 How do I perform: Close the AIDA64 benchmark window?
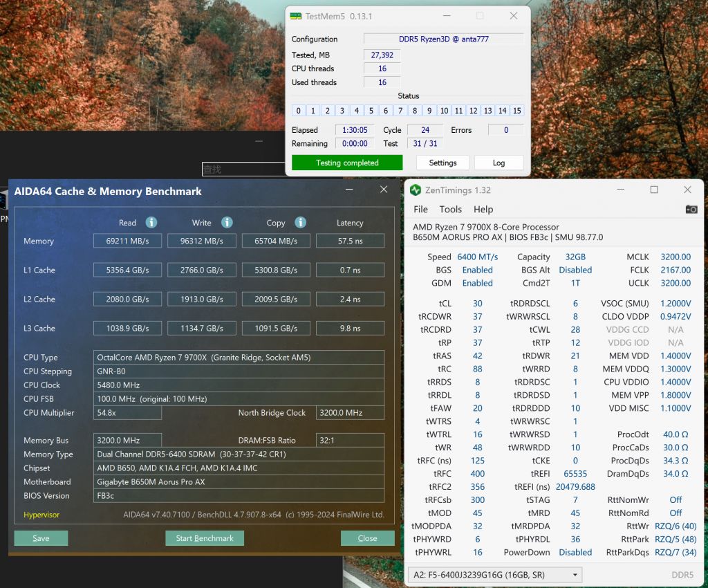pos(384,190)
